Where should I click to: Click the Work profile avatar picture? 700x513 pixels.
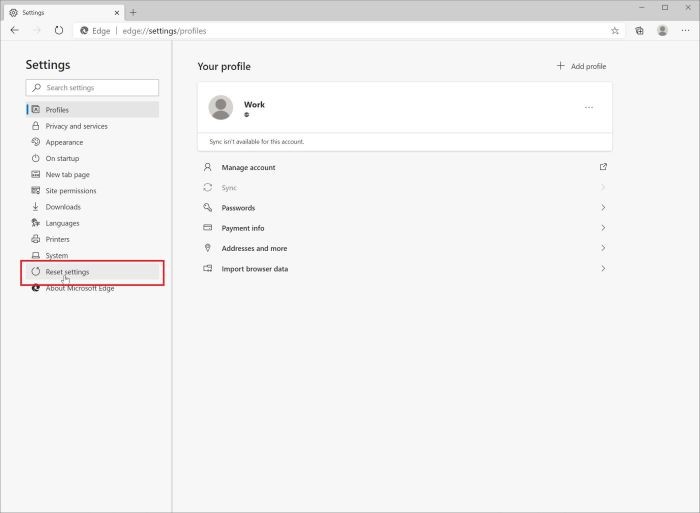point(221,107)
